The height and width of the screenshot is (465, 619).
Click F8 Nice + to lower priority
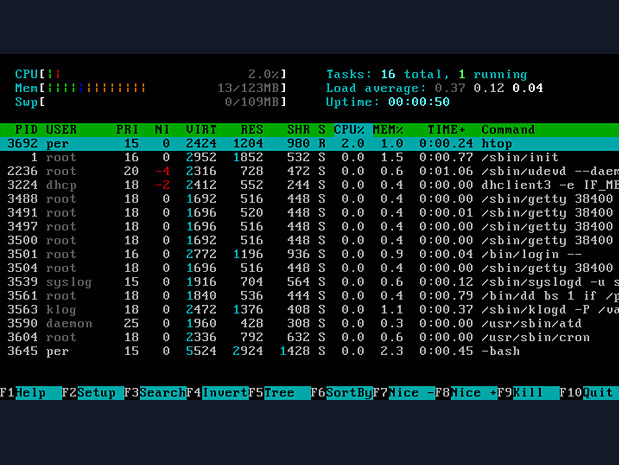point(466,393)
